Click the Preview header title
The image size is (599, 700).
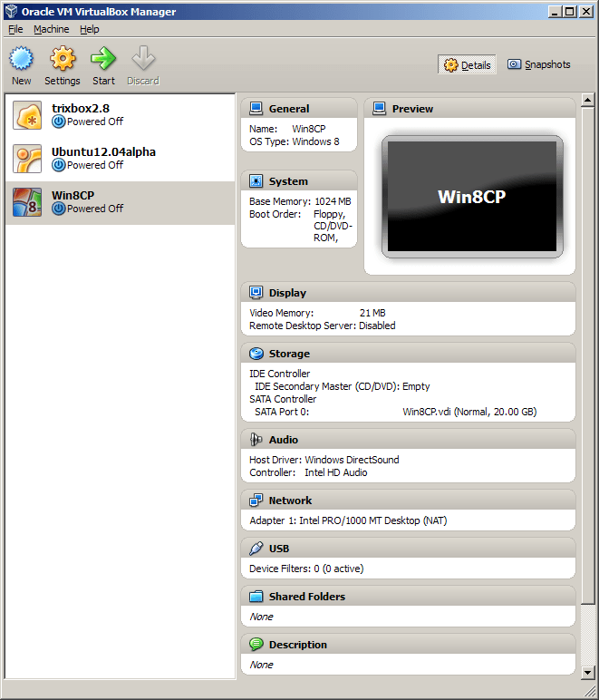pyautogui.click(x=412, y=109)
